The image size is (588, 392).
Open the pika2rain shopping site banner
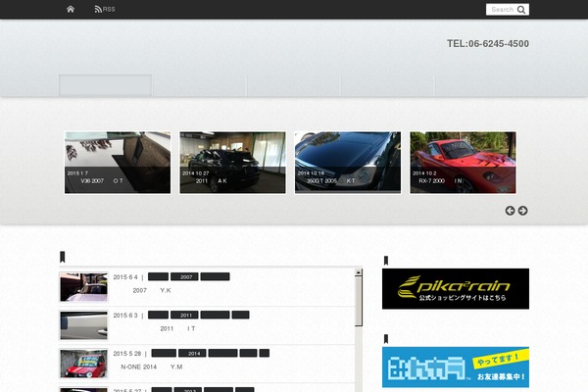tap(456, 289)
